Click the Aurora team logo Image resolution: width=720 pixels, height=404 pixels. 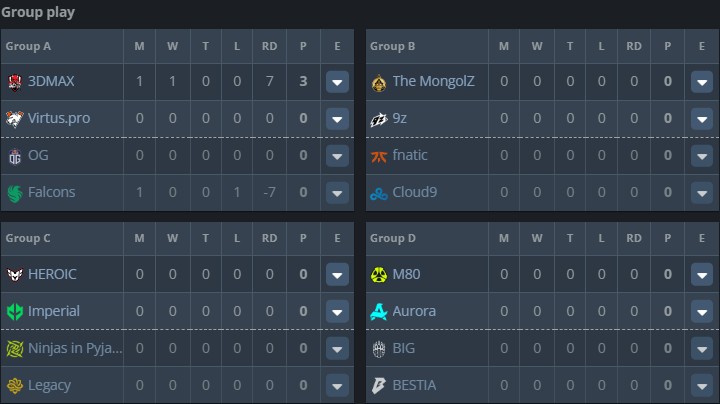tap(379, 311)
